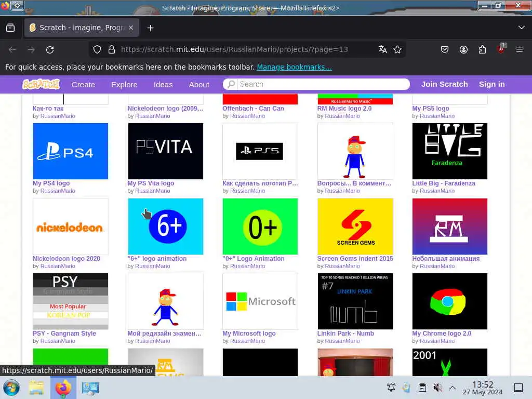Open the nickelodeon logo thumbnail
Image resolution: width=532 pixels, height=399 pixels.
coord(71,227)
